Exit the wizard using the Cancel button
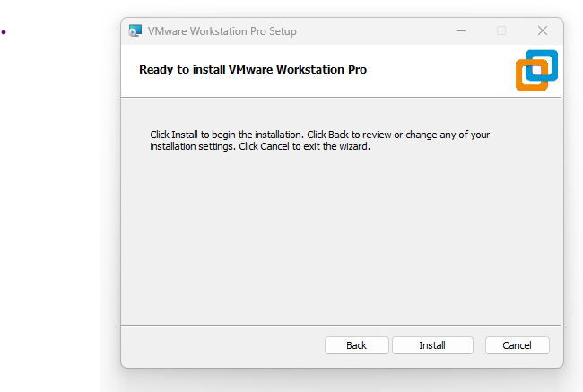The image size is (583, 392). click(x=517, y=345)
